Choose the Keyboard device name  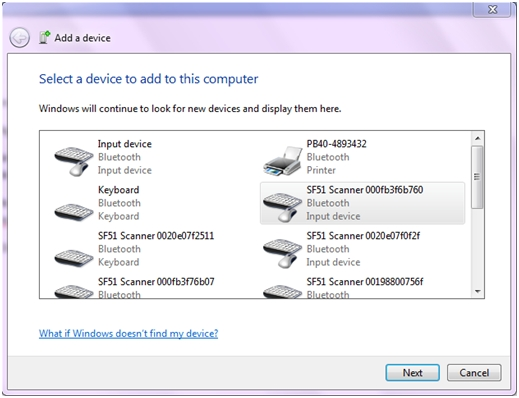click(118, 190)
